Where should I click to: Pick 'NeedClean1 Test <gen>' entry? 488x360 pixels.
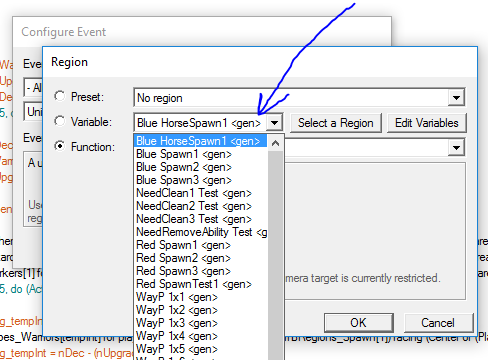tap(200, 193)
